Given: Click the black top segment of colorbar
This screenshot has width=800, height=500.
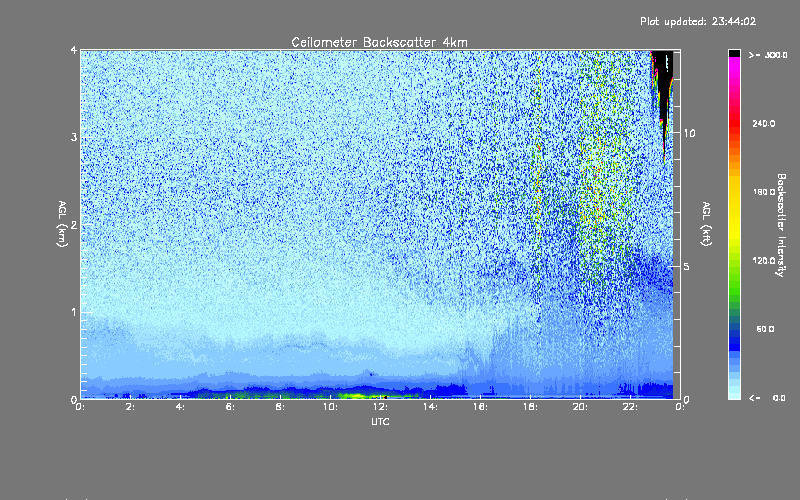Looking at the screenshot, I should tap(734, 53).
